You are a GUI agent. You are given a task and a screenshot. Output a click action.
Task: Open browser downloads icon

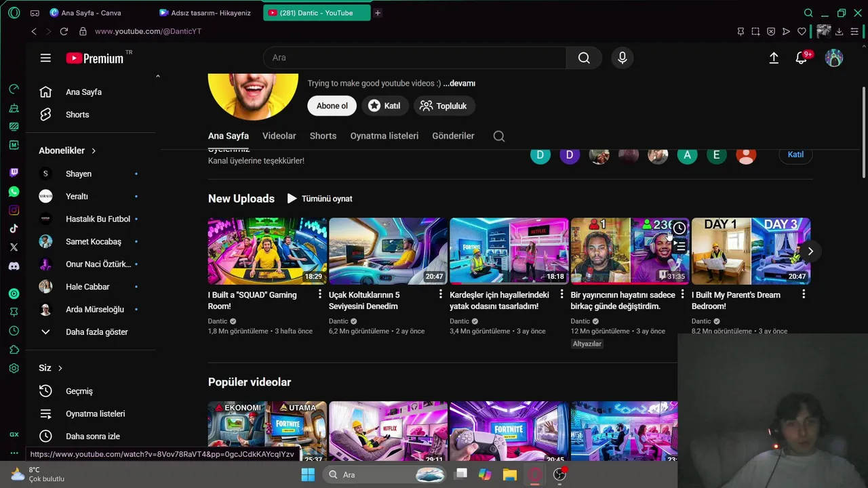pos(839,31)
